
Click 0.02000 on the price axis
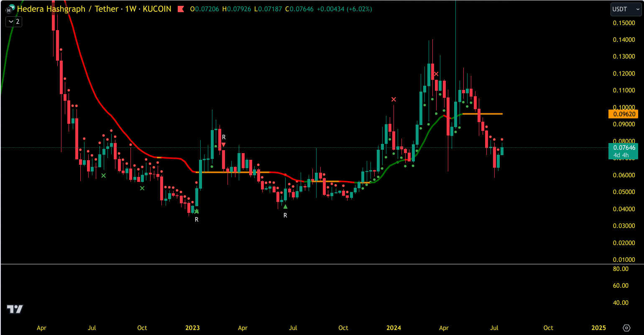click(x=624, y=243)
